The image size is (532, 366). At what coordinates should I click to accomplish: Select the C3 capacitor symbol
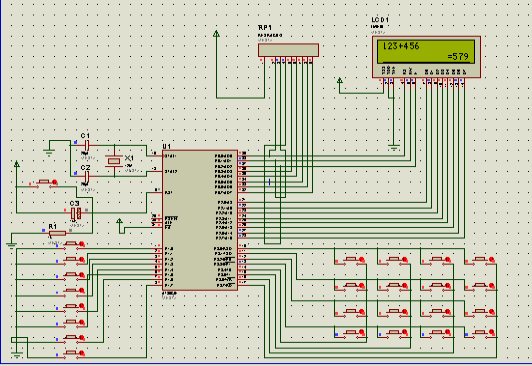click(x=76, y=213)
